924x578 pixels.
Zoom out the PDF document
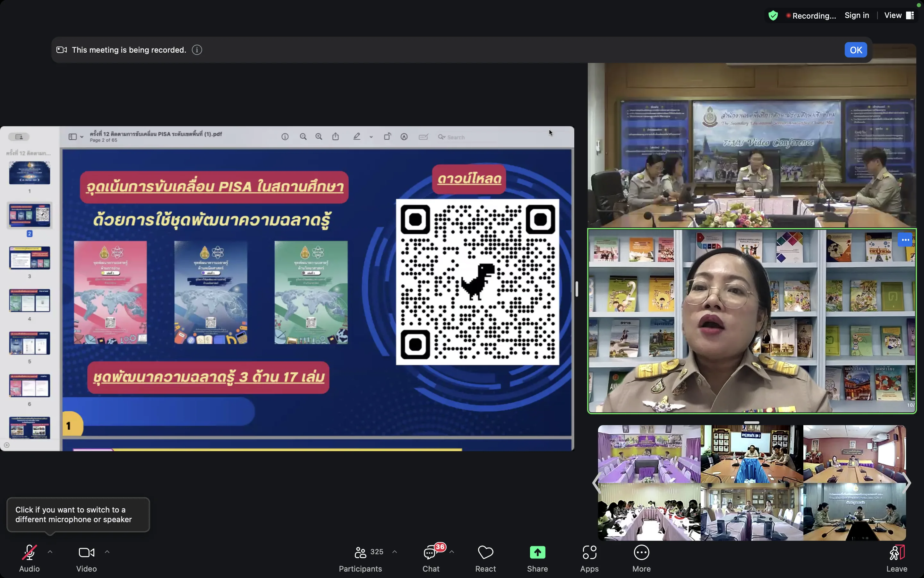tap(303, 137)
